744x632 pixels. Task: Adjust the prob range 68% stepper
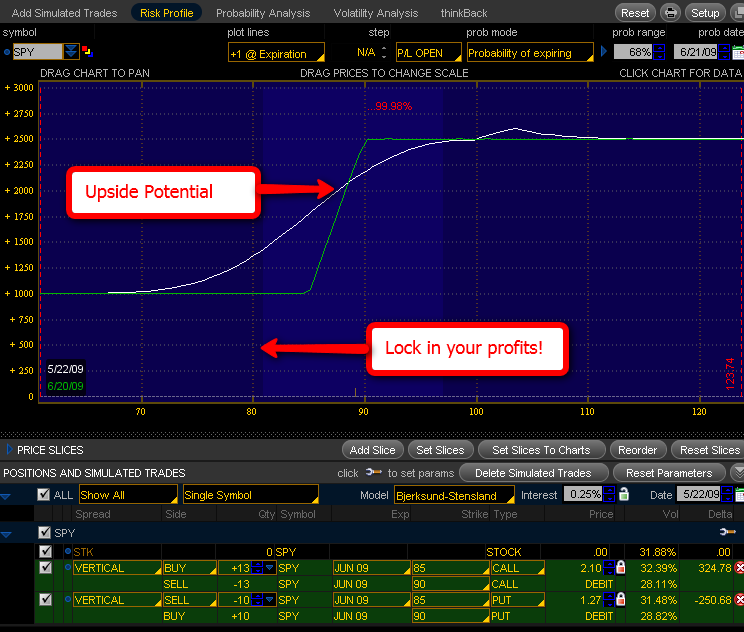tap(659, 52)
